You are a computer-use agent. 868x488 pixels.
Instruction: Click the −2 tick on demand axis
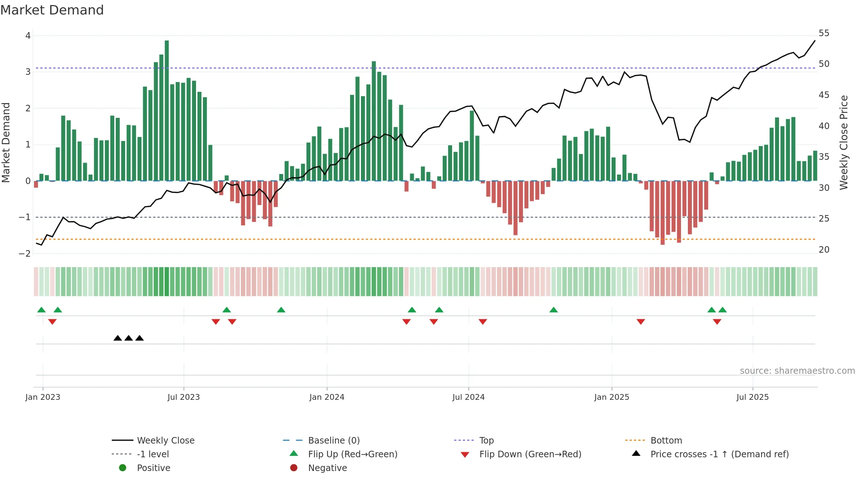tap(25, 254)
